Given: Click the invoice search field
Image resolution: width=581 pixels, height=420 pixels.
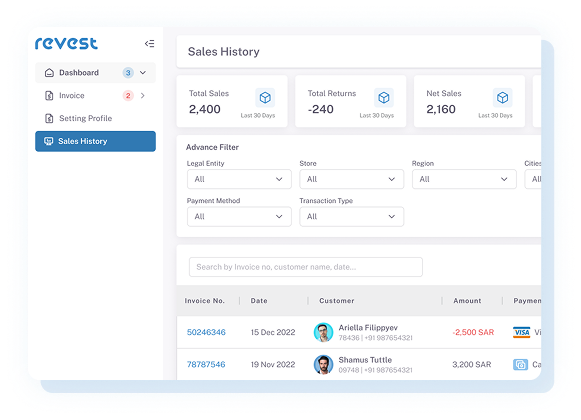Looking at the screenshot, I should 306,267.
